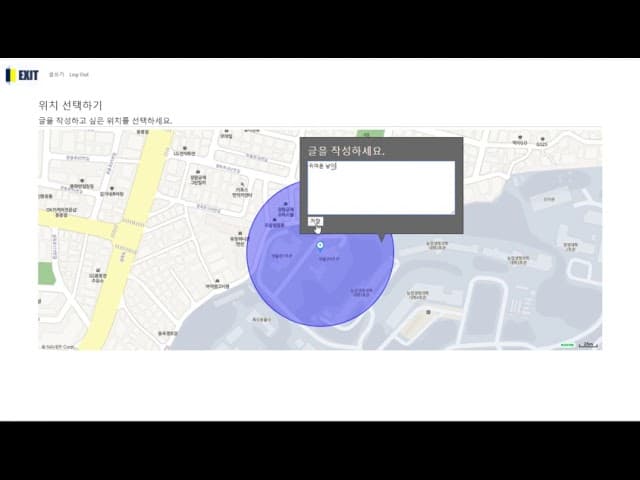Click the EXIT logo in header
This screenshot has width=640, height=480.
pos(22,75)
